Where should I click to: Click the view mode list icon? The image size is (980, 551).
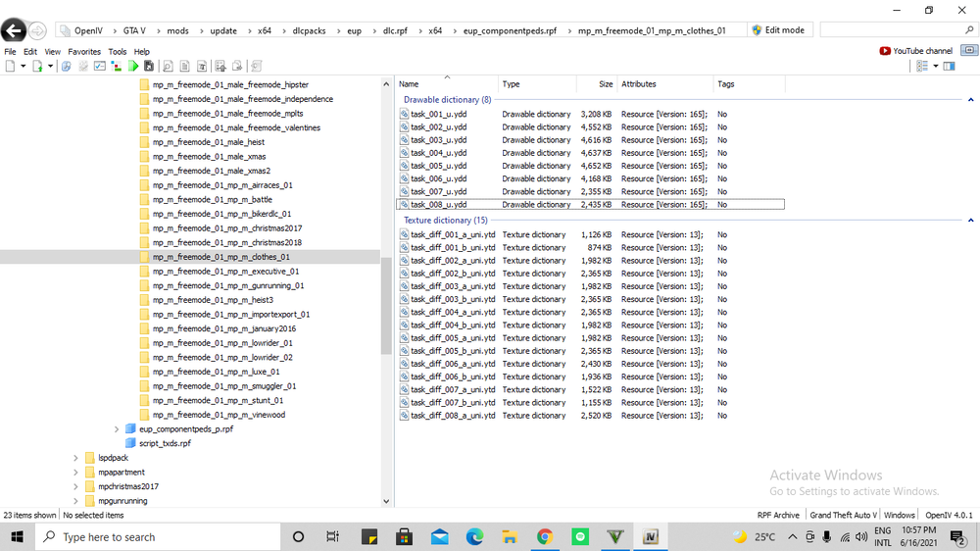[922, 67]
